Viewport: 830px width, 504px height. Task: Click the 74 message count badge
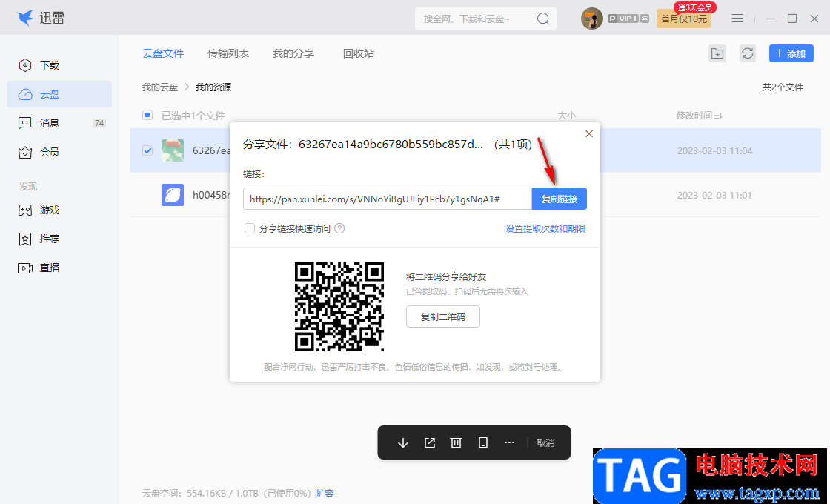(99, 123)
